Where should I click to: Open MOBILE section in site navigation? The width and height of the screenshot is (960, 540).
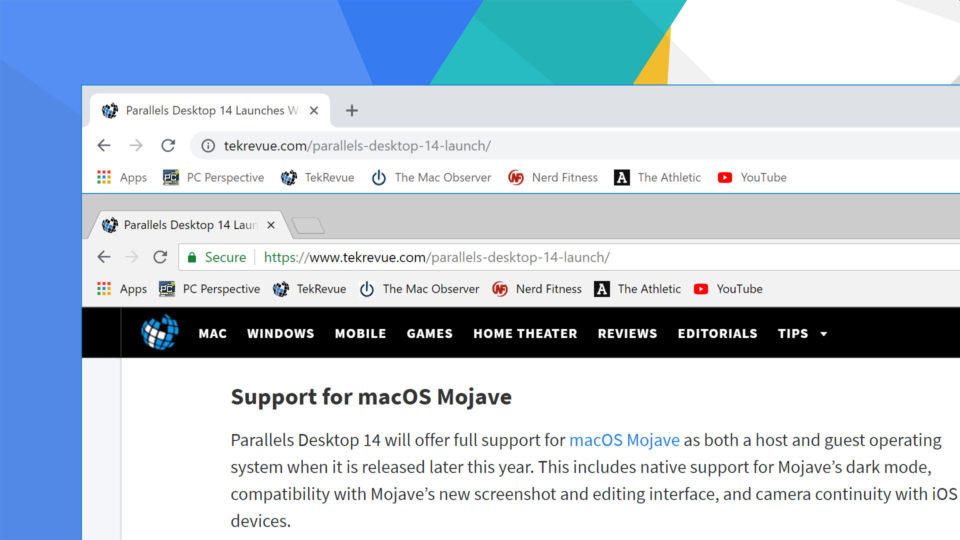[x=360, y=334]
